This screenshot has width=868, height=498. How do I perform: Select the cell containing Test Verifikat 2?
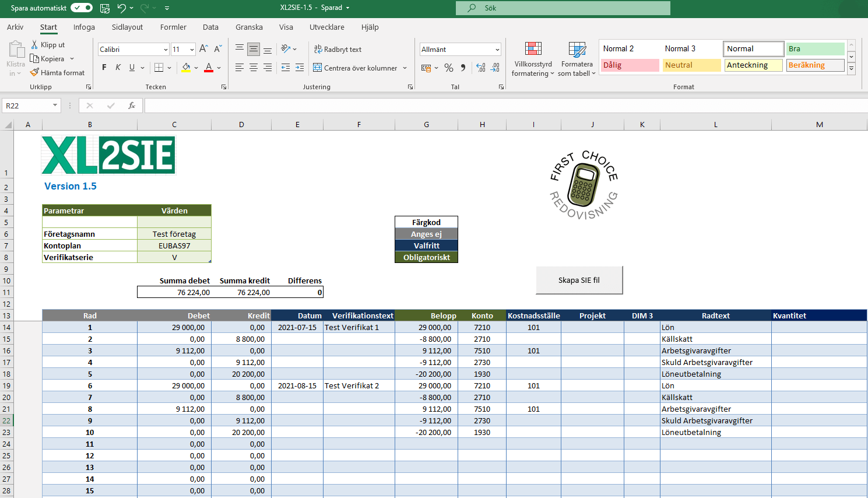click(x=359, y=385)
